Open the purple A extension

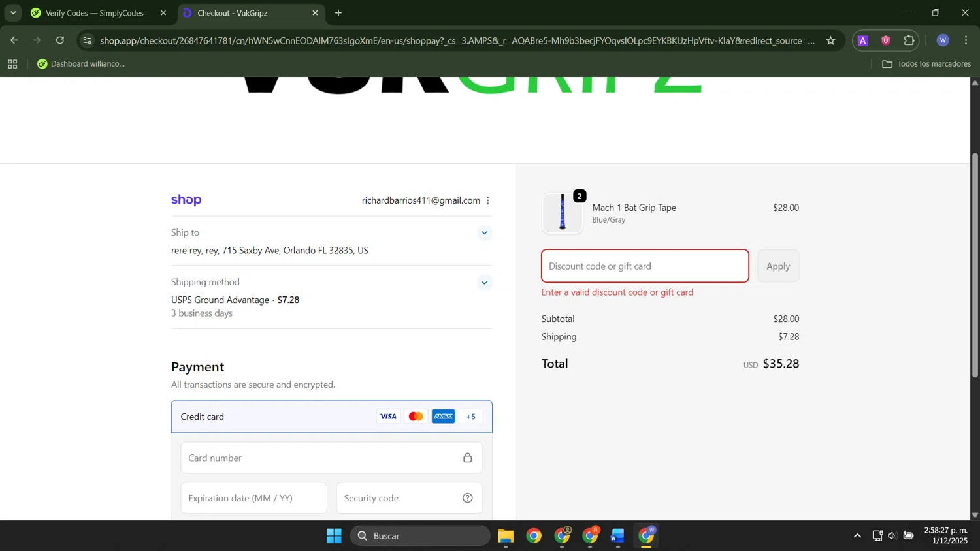[863, 40]
